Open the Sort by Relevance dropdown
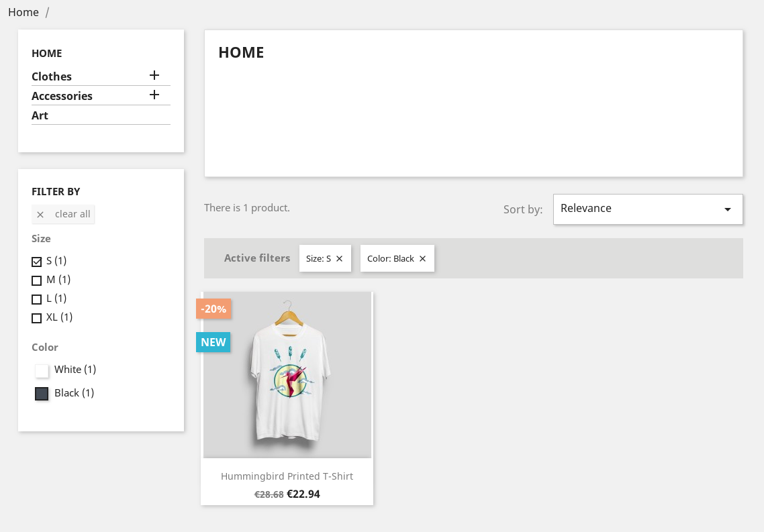Viewport: 764px width, 532px height. pyautogui.click(x=648, y=209)
